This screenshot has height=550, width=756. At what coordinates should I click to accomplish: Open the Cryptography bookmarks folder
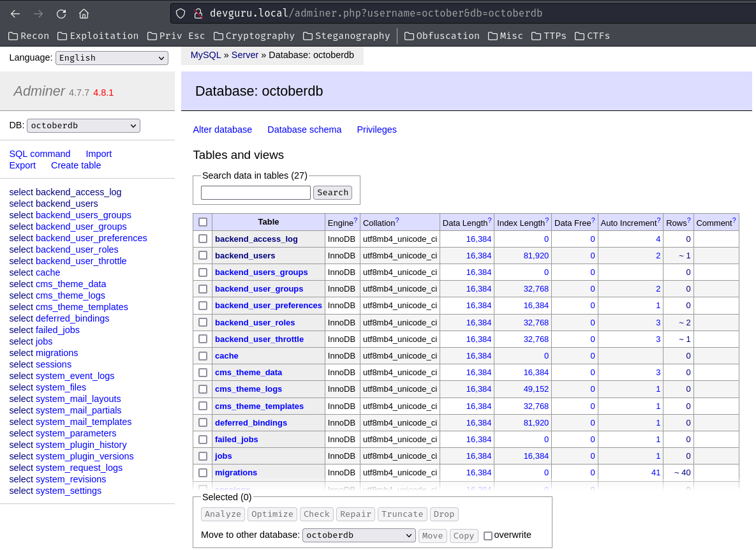tap(254, 36)
